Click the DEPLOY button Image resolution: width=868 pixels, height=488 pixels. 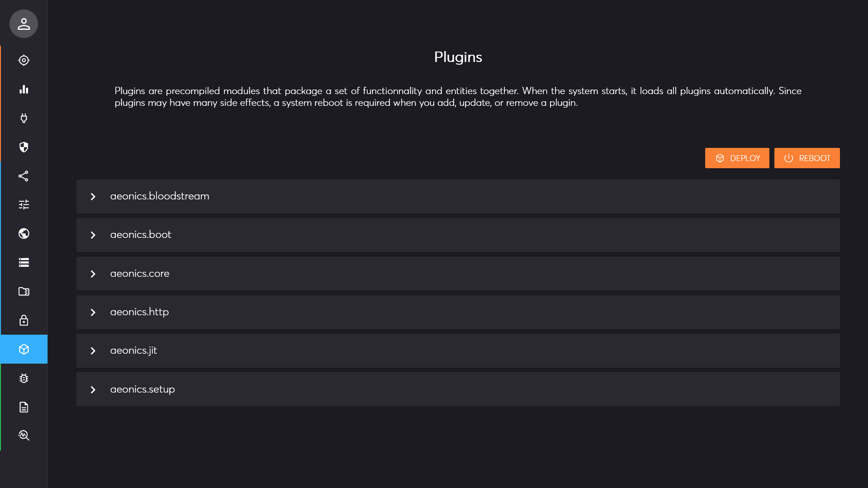[x=737, y=158]
